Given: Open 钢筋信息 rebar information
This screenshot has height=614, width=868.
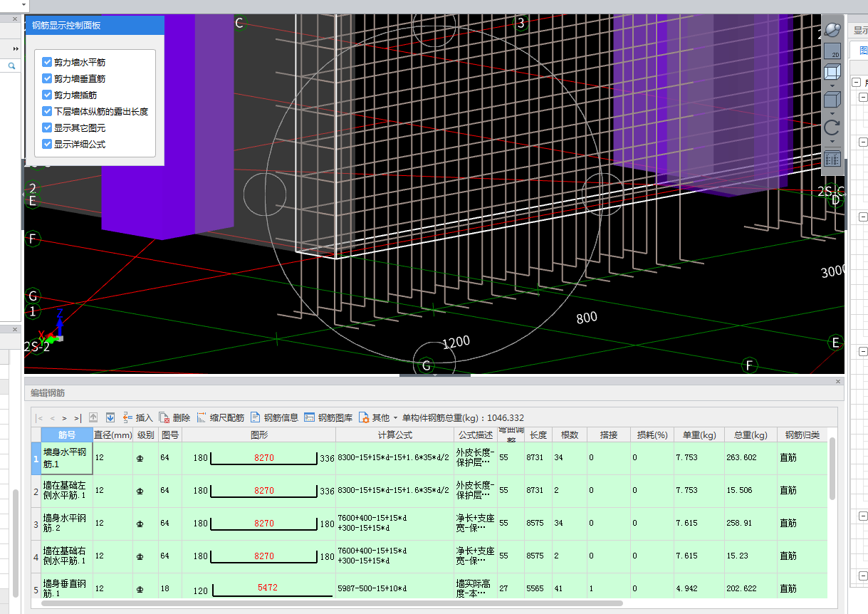Looking at the screenshot, I should click(274, 417).
